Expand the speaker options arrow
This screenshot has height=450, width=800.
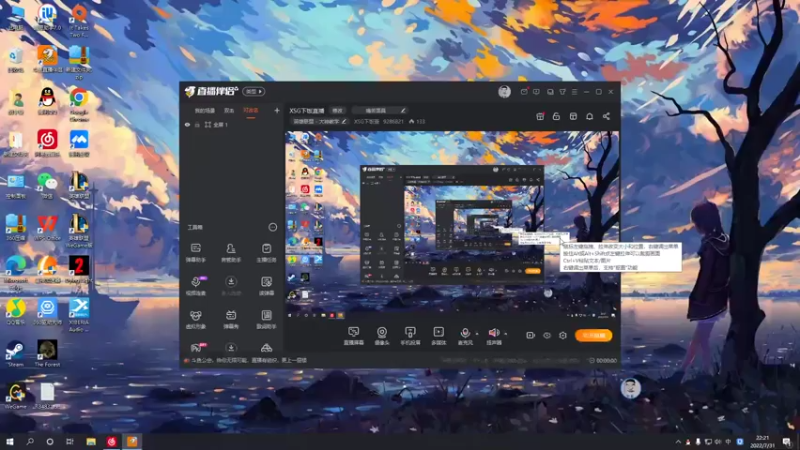pos(506,334)
